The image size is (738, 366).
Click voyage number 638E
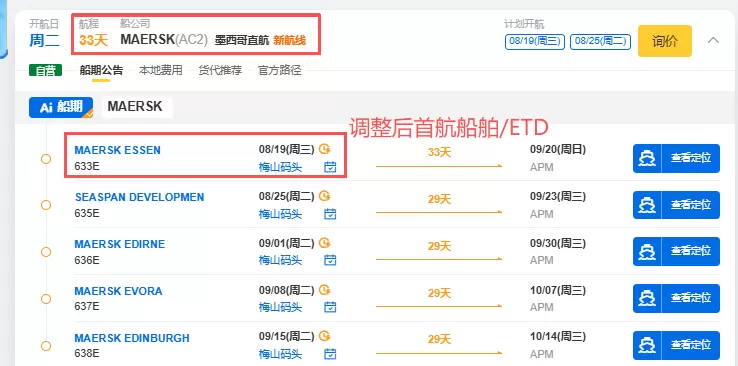click(x=87, y=353)
